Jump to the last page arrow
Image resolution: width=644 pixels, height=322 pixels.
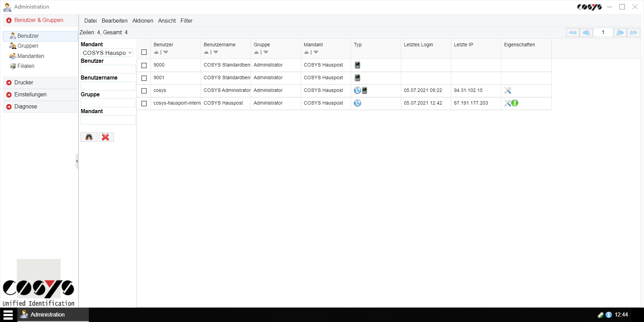[x=633, y=33]
